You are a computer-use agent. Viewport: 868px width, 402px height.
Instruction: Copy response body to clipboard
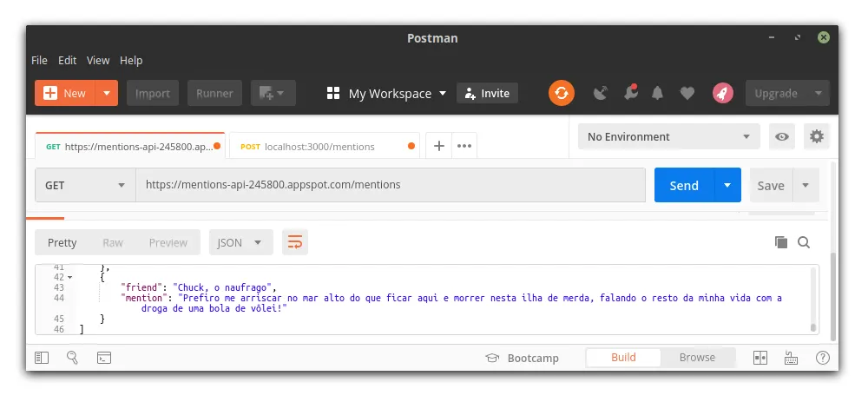[781, 242]
